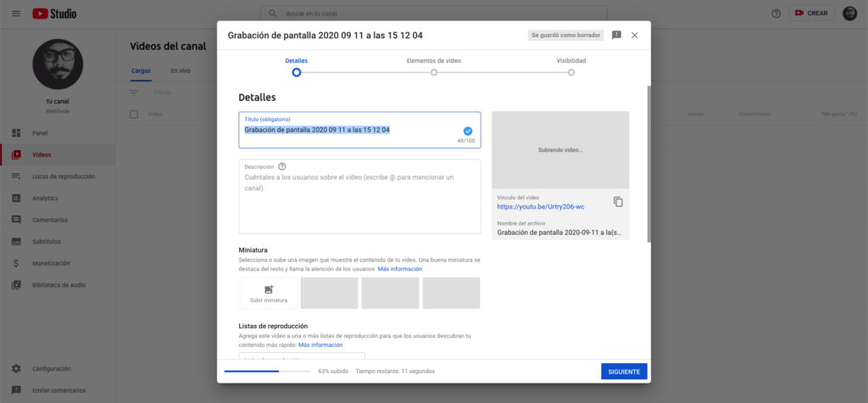Select the Elementos de video step
This screenshot has height=403, width=868.
[434, 72]
